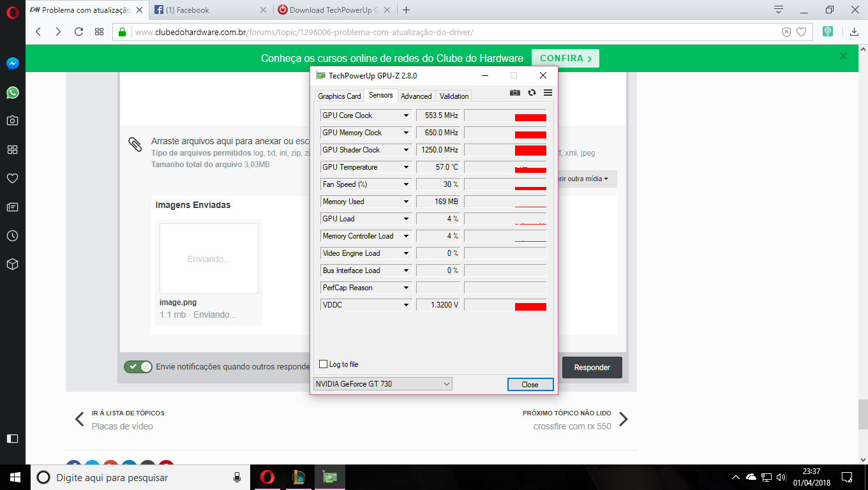
Task: Open a new browser tab
Action: (x=407, y=10)
